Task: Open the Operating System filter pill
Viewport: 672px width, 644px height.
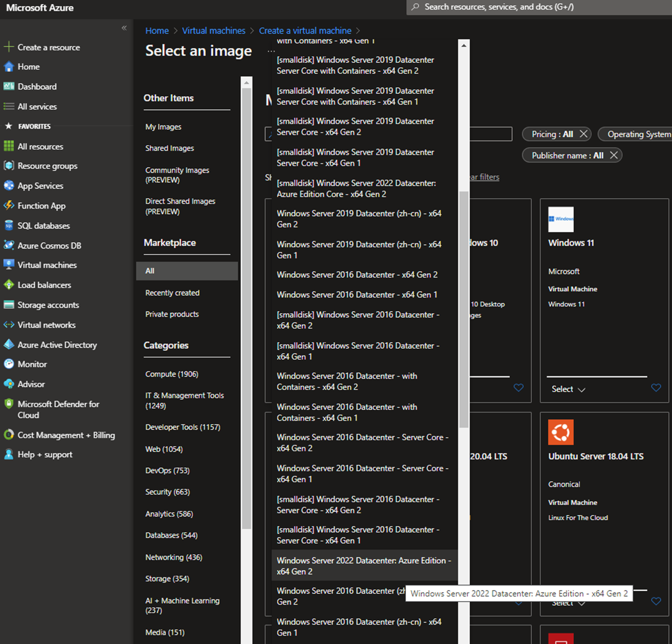Action: pos(636,134)
